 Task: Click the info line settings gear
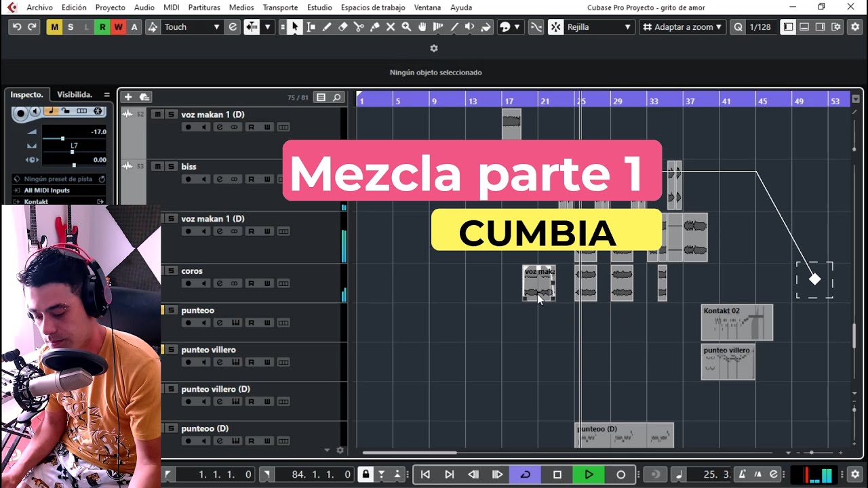434,49
